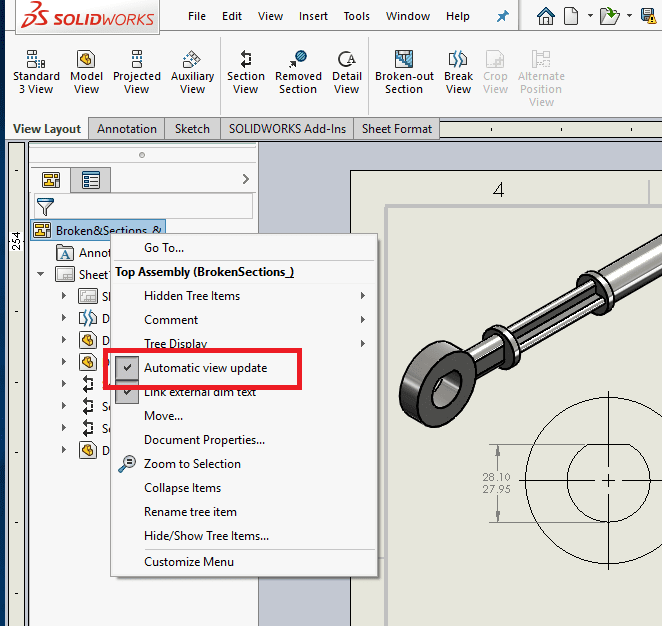Select the Sheet node in the tree

click(x=82, y=274)
